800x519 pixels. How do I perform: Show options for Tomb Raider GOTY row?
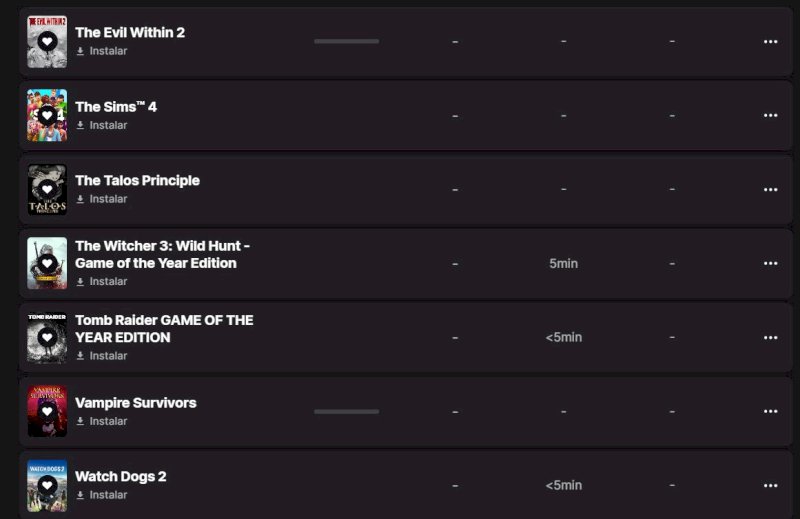click(770, 338)
